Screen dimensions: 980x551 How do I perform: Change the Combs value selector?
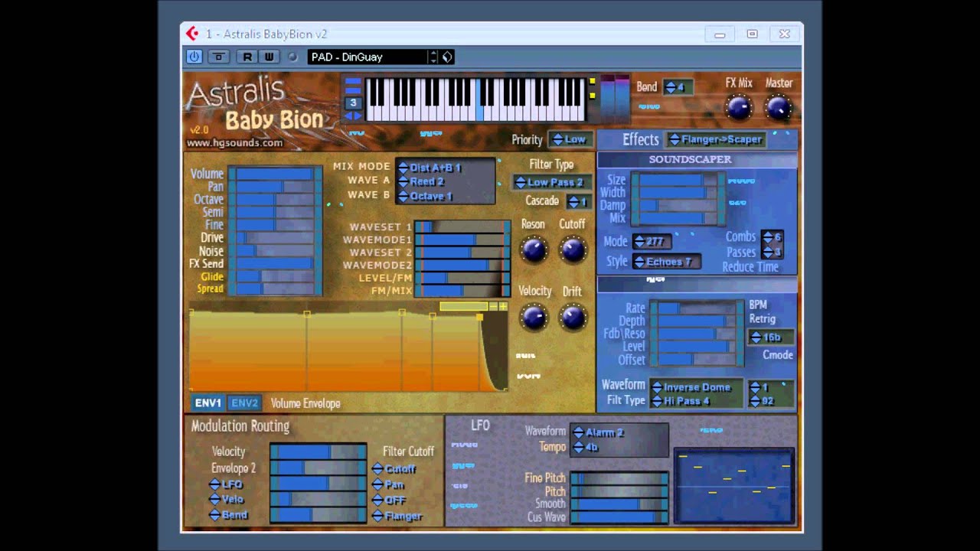[773, 237]
